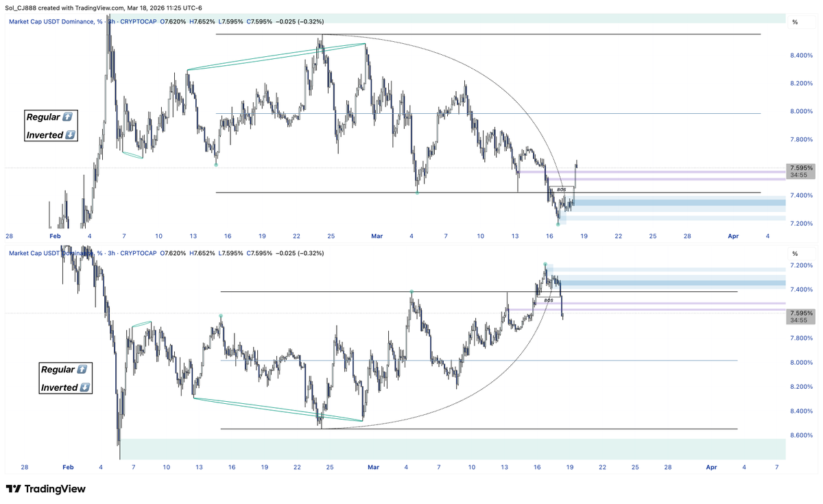Click the 7.400% price label on top chart axis
The width and height of the screenshot is (823, 504).
[802, 195]
